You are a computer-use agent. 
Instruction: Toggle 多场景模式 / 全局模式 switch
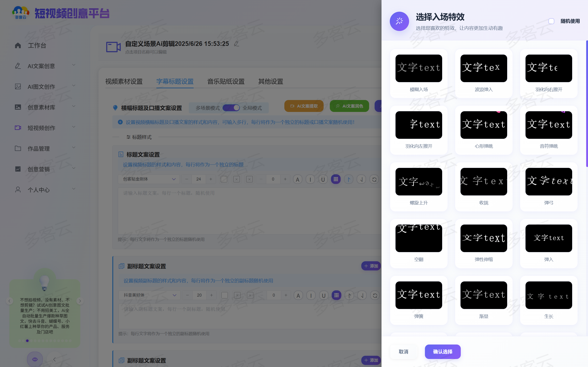(231, 108)
